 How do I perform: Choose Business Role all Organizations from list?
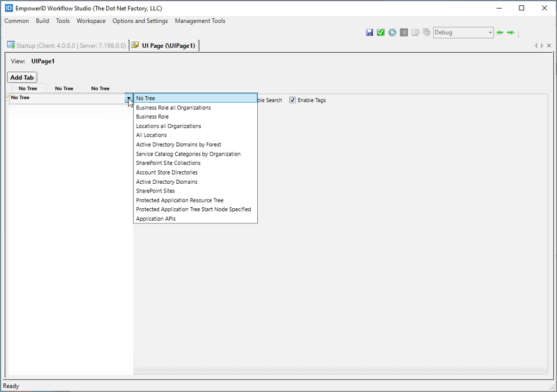point(173,108)
